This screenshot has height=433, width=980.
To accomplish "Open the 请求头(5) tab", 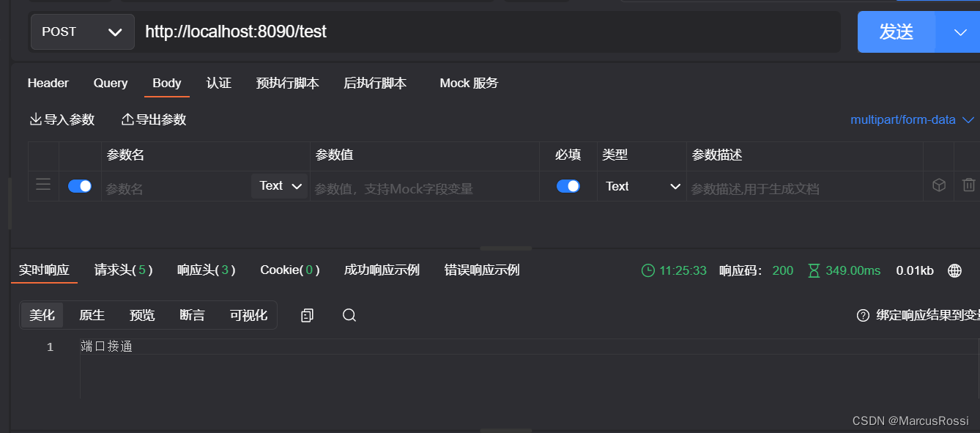I will click(122, 270).
